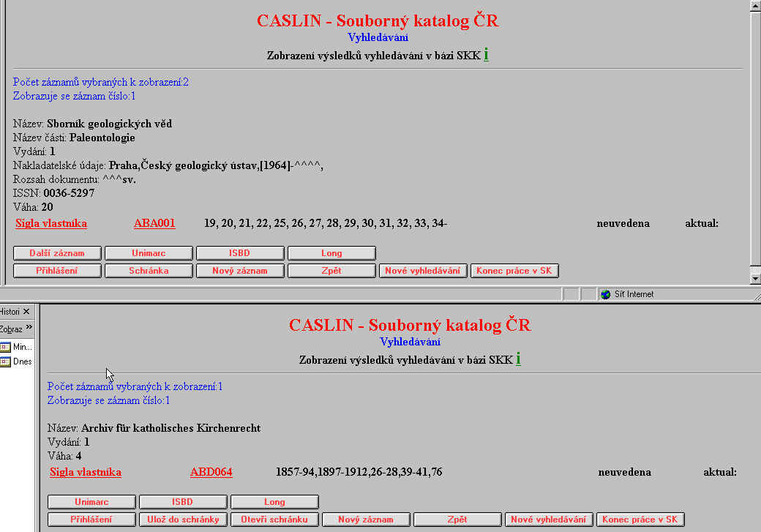Click Další záznam to show next record
The height and width of the screenshot is (532, 761).
click(x=57, y=253)
